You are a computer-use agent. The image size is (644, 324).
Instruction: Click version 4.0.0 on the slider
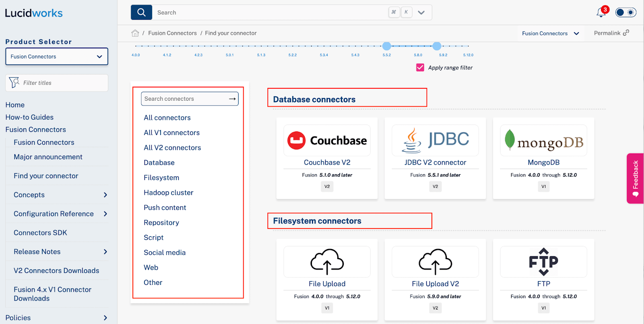pos(136,55)
